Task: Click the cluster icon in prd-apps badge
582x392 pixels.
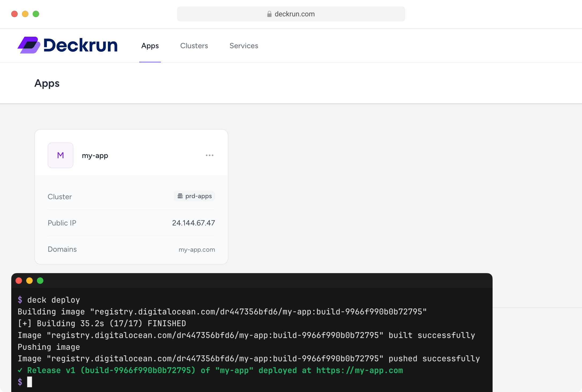Action: (180, 196)
